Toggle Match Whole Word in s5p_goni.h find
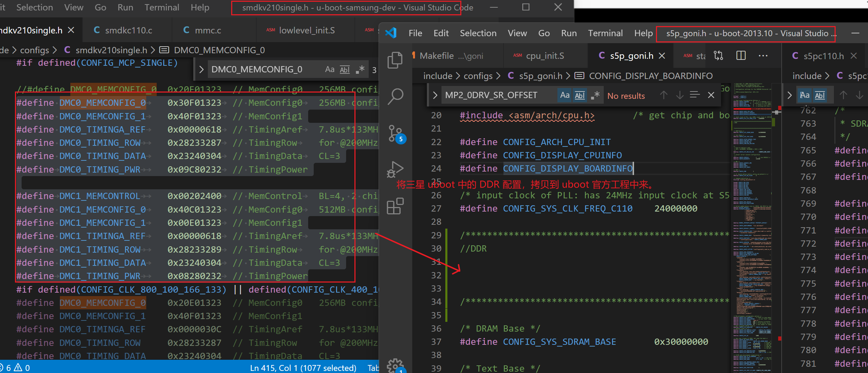868x373 pixels. click(x=580, y=95)
